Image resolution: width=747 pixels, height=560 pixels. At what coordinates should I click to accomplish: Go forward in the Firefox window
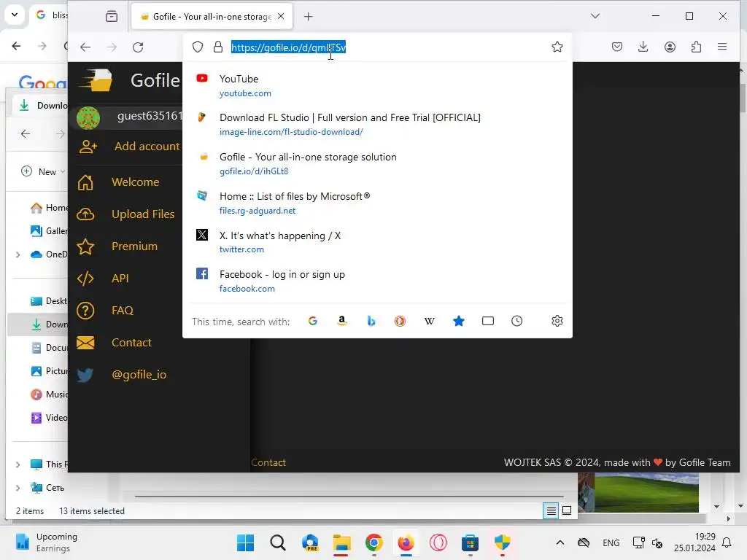tap(112, 47)
